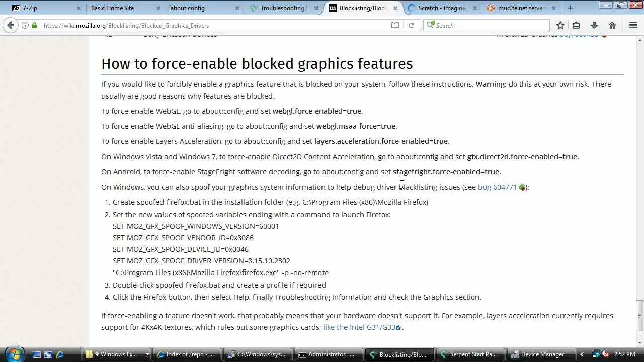
Task: Click the muted volume tray icon
Action: coord(606,354)
